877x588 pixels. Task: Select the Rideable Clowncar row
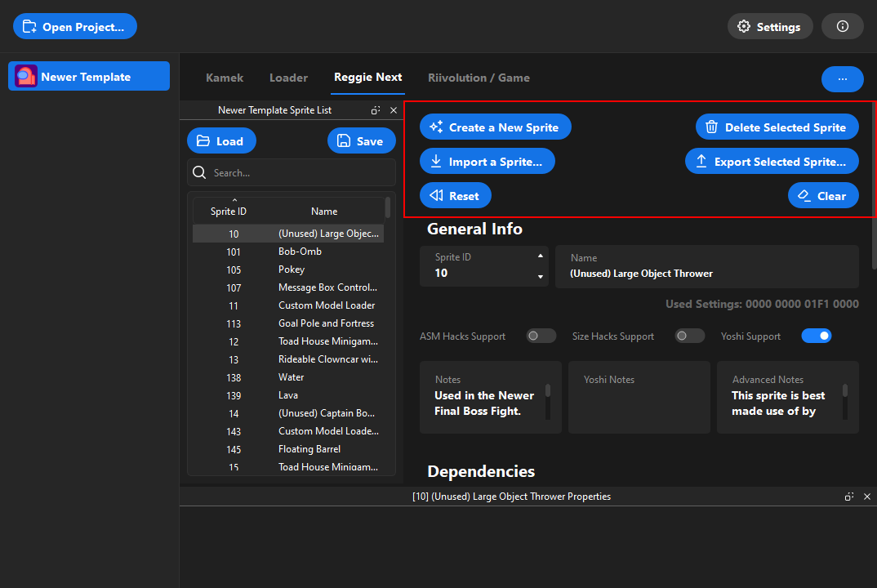tap(288, 359)
